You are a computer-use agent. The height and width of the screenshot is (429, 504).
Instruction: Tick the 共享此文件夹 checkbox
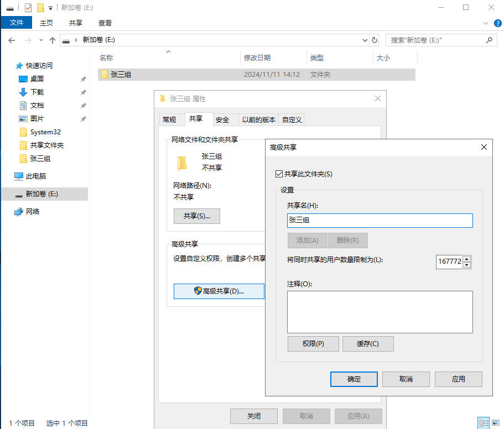point(279,174)
